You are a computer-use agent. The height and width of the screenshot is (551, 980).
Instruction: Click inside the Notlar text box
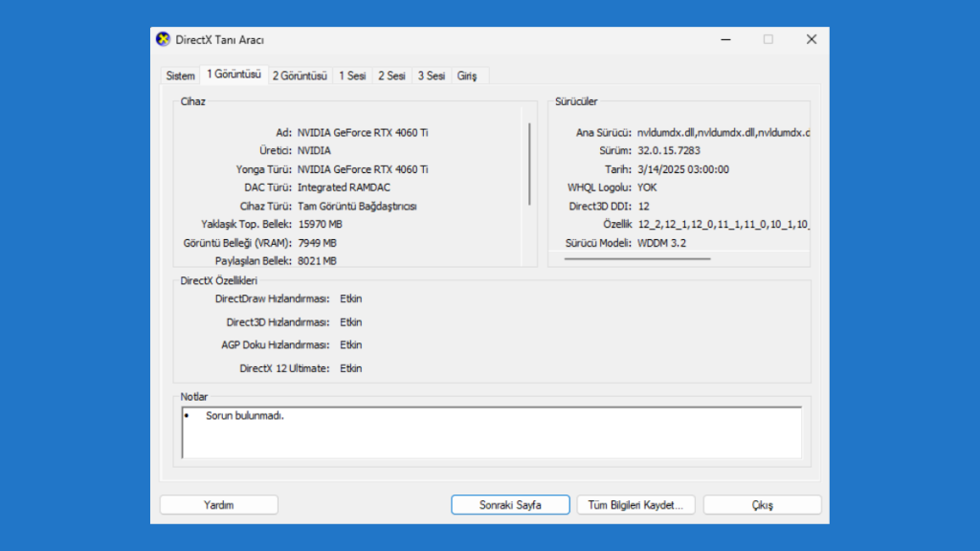click(492, 432)
